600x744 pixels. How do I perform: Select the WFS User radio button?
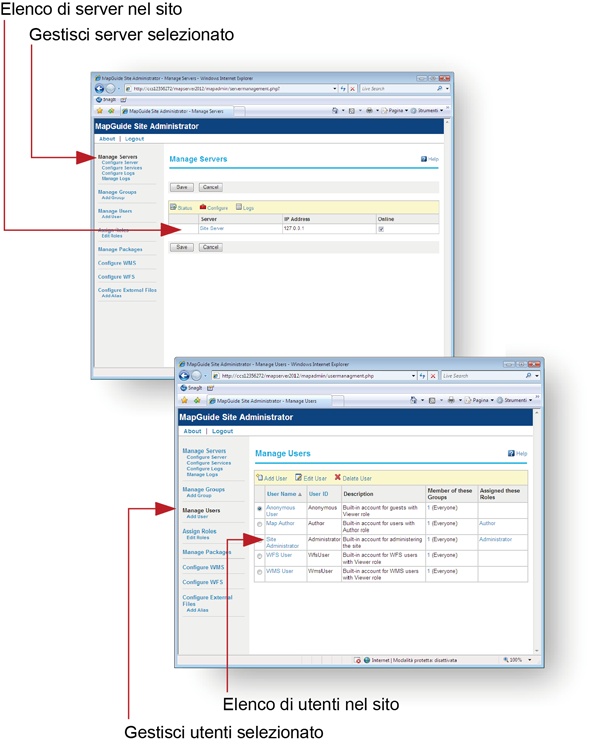(x=259, y=556)
